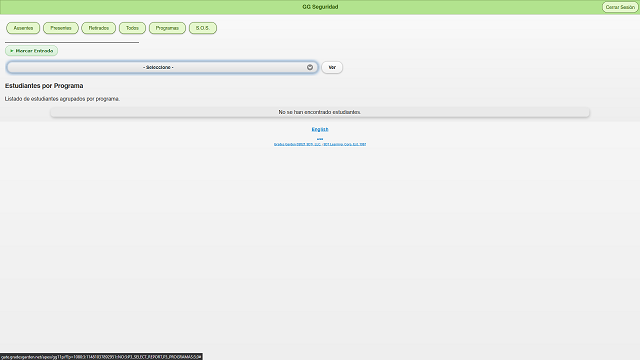
Task: Open the S.O.S. tab
Action: (x=203, y=28)
